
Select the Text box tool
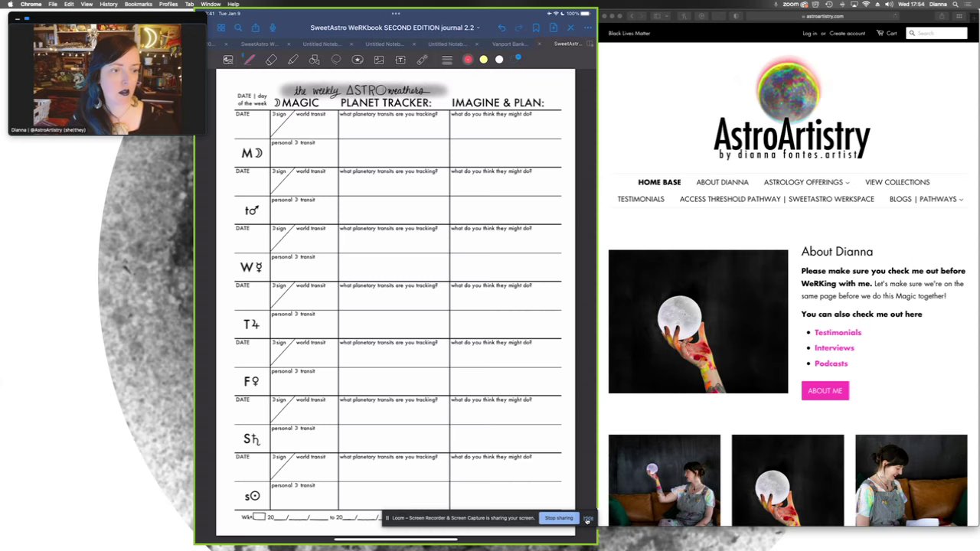click(x=400, y=60)
